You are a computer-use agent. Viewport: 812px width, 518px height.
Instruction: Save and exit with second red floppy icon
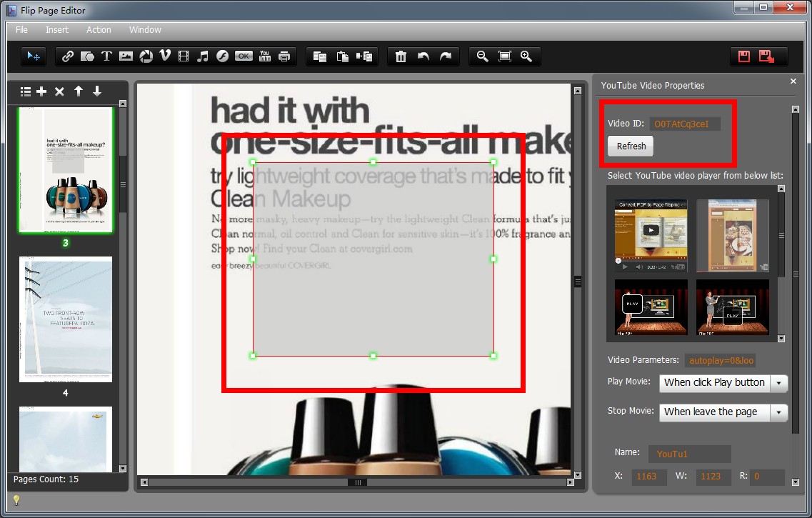766,56
